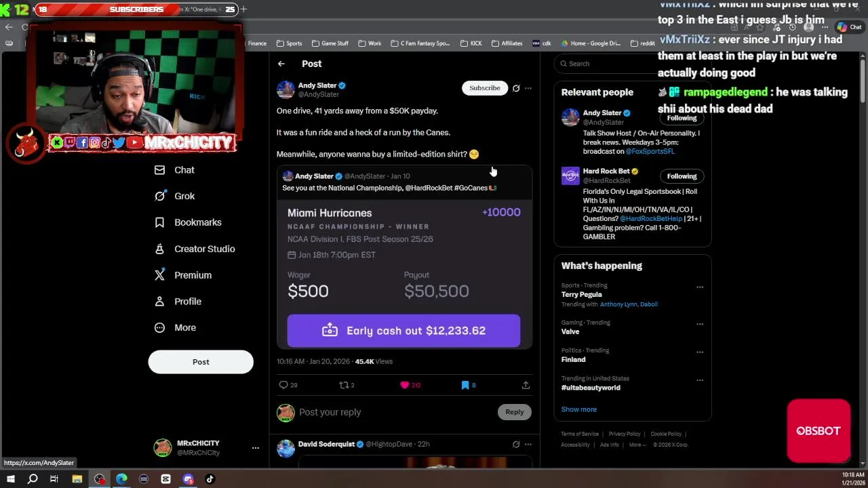Click Following button for Andy Slater
Screen dimensions: 868x488
click(x=682, y=118)
